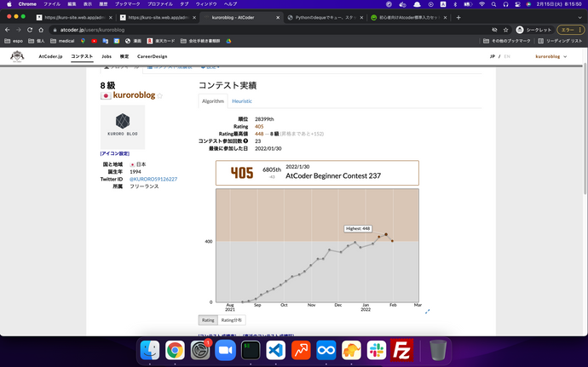The width and height of the screenshot is (588, 367).
Task: Open FileZilla from the Dock
Action: click(401, 350)
